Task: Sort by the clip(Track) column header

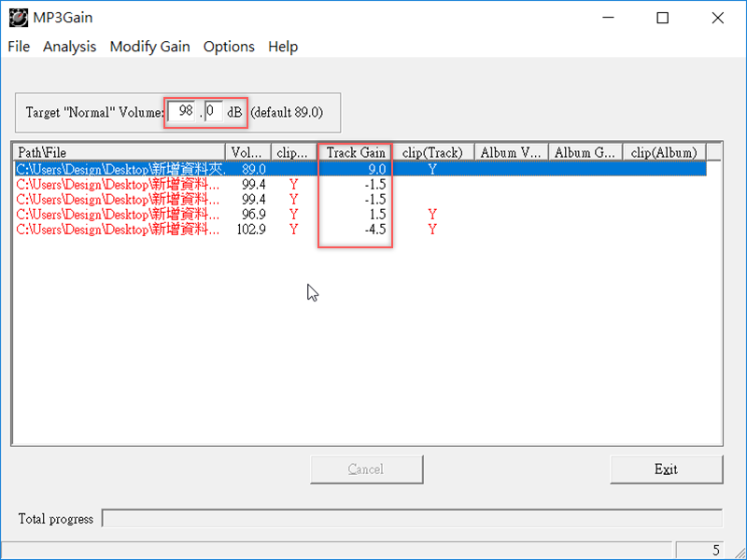Action: [433, 152]
